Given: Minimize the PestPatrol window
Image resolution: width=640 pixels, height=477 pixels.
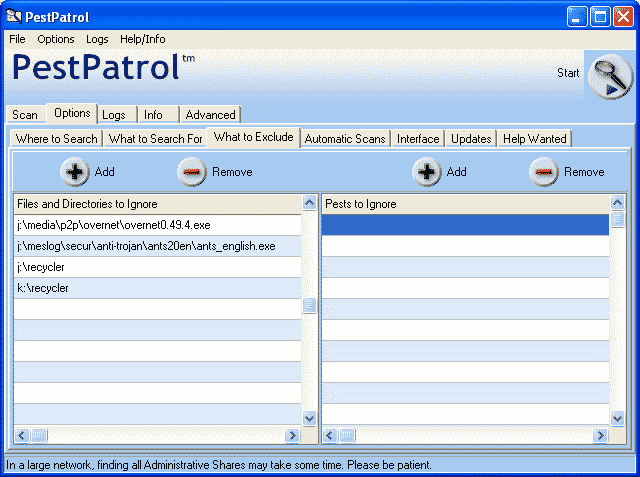Looking at the screenshot, I should point(577,17).
